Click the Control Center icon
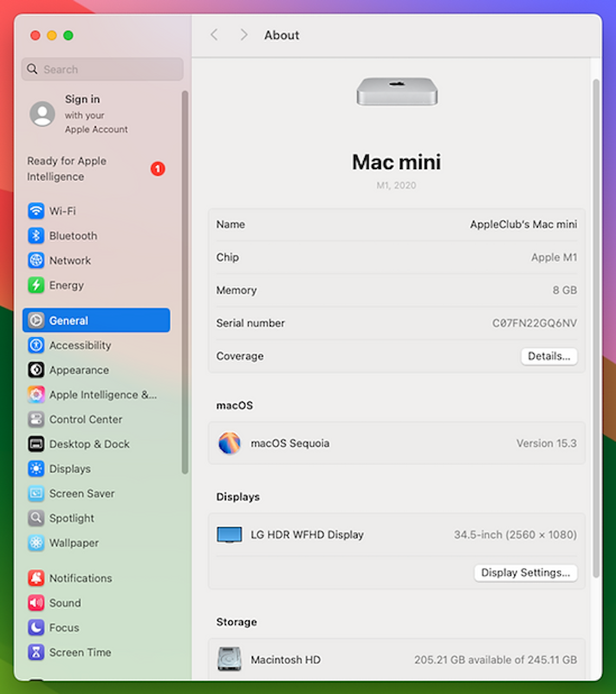 pyautogui.click(x=36, y=419)
